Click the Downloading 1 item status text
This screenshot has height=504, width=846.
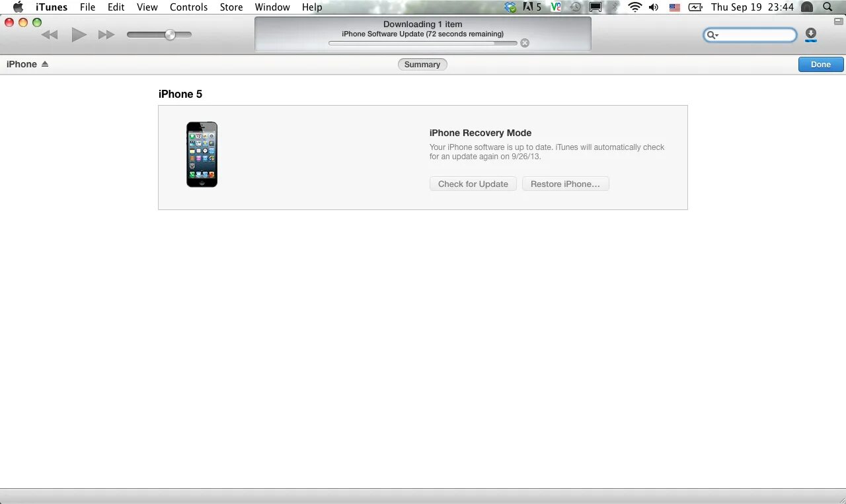pyautogui.click(x=423, y=24)
